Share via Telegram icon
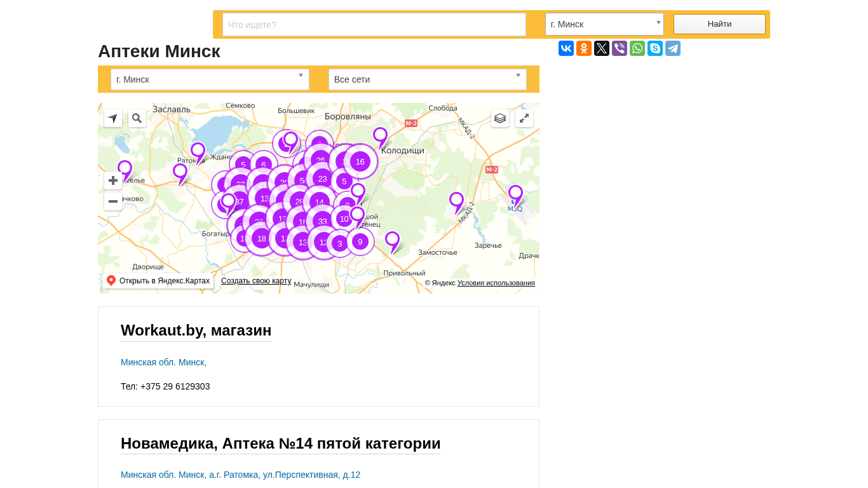The height and width of the screenshot is (488, 868). tap(673, 48)
